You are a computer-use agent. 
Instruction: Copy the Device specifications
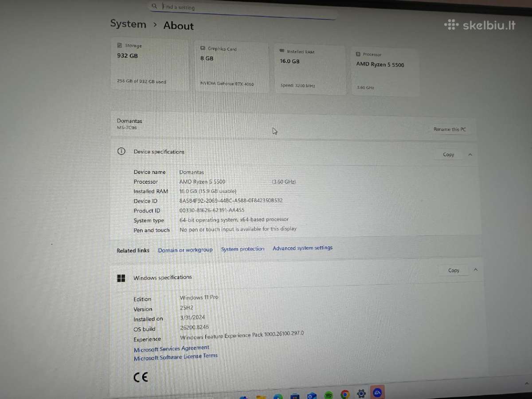tap(449, 154)
